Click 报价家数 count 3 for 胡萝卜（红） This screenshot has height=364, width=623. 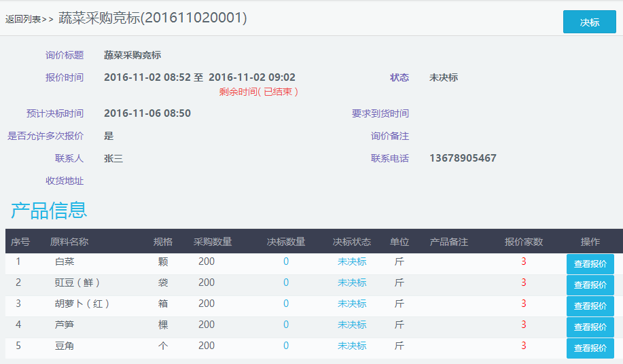pyautogui.click(x=524, y=304)
